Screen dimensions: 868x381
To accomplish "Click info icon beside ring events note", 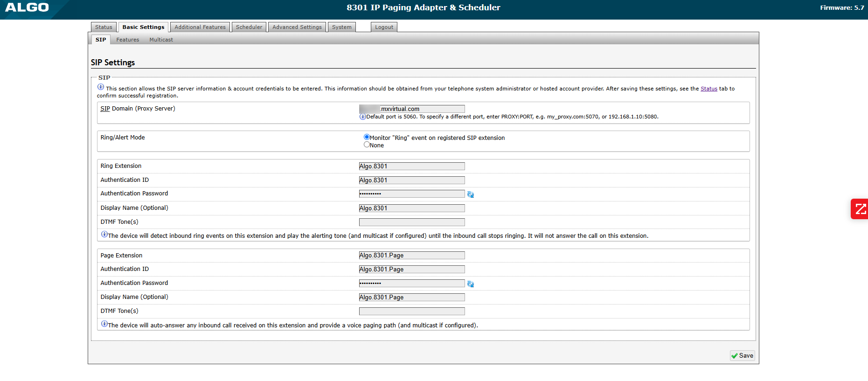I will coord(104,235).
